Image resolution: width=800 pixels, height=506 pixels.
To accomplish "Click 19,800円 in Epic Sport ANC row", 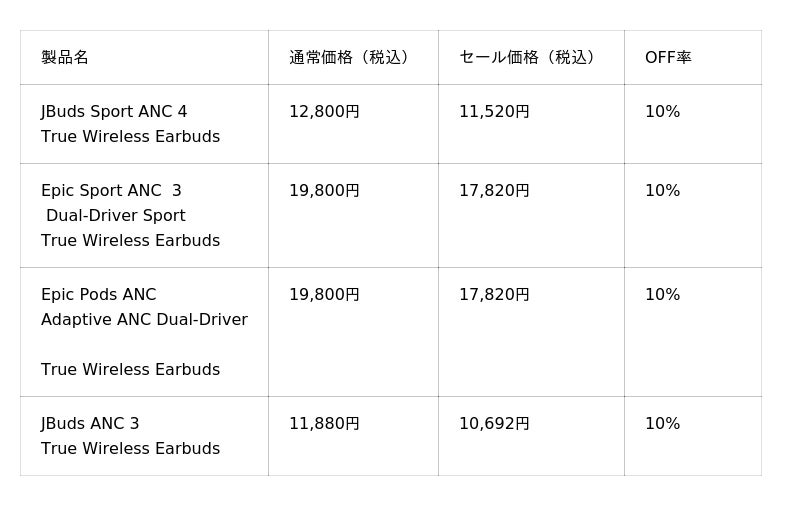I will coord(324,190).
